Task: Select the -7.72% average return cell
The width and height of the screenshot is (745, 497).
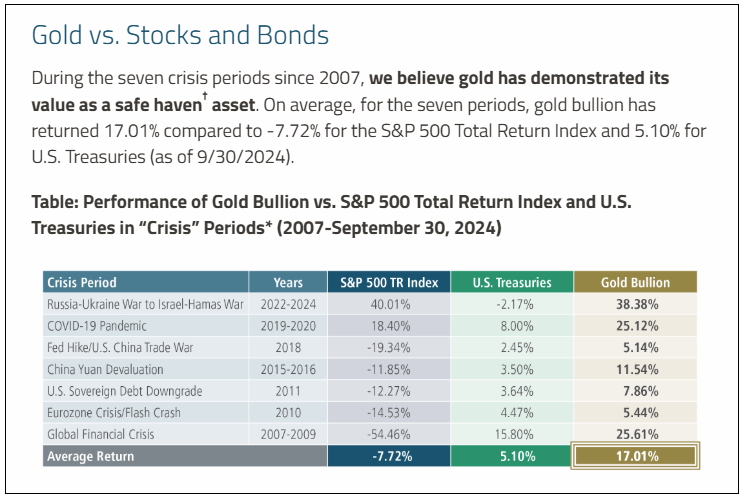Action: [x=389, y=455]
